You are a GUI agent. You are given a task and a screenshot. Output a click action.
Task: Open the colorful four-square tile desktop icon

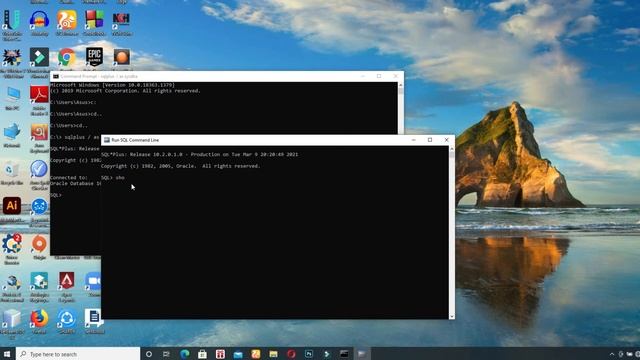point(94,20)
